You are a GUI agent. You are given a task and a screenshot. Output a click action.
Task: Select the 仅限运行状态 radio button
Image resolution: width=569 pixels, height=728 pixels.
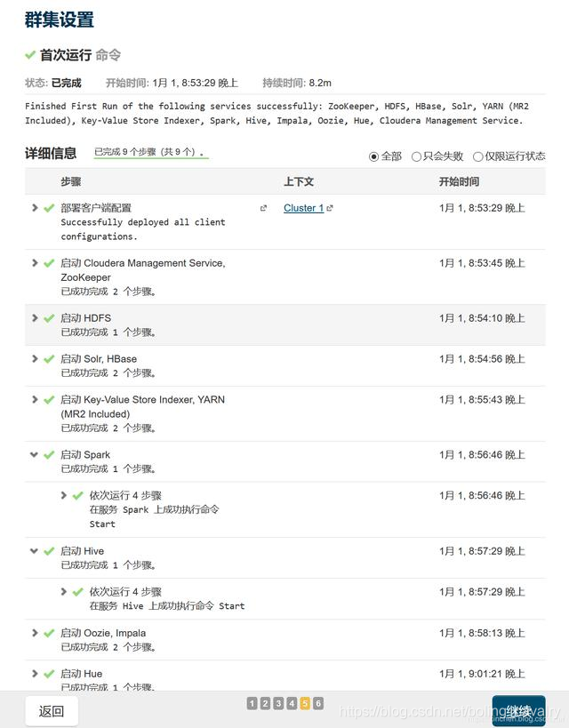(x=477, y=157)
